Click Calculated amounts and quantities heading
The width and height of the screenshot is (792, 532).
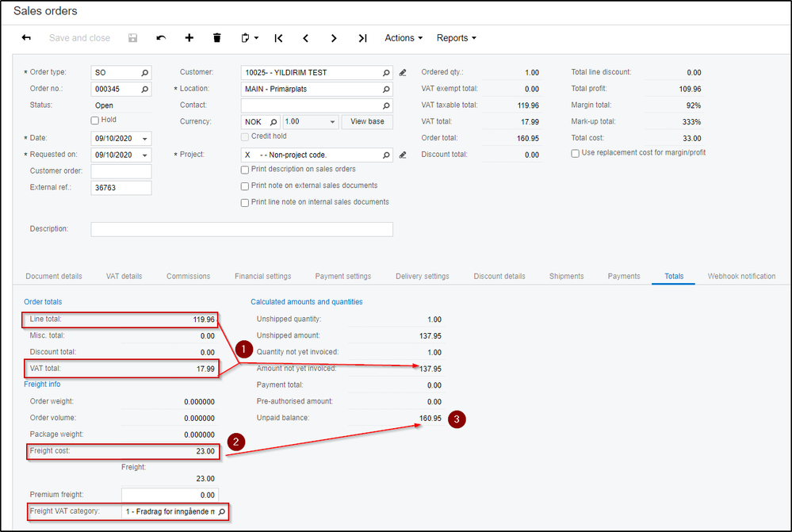coord(307,302)
